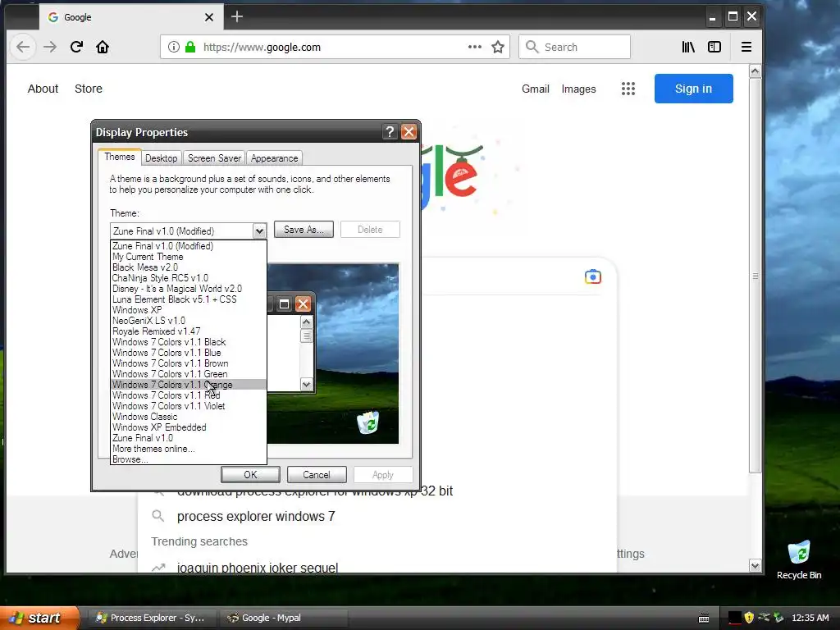Pick Windows 7 Colors v1.1 Brown

[188, 363]
